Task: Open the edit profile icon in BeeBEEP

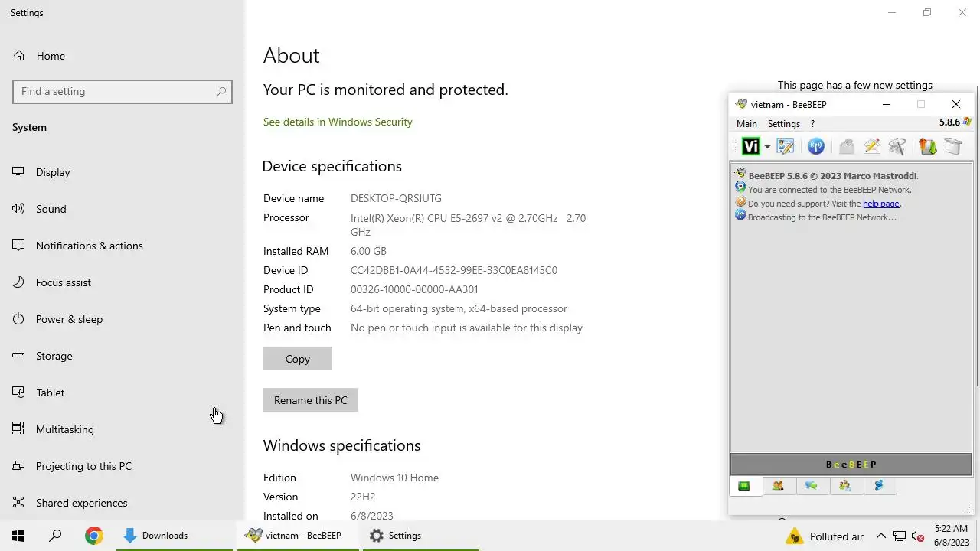Action: [785, 146]
